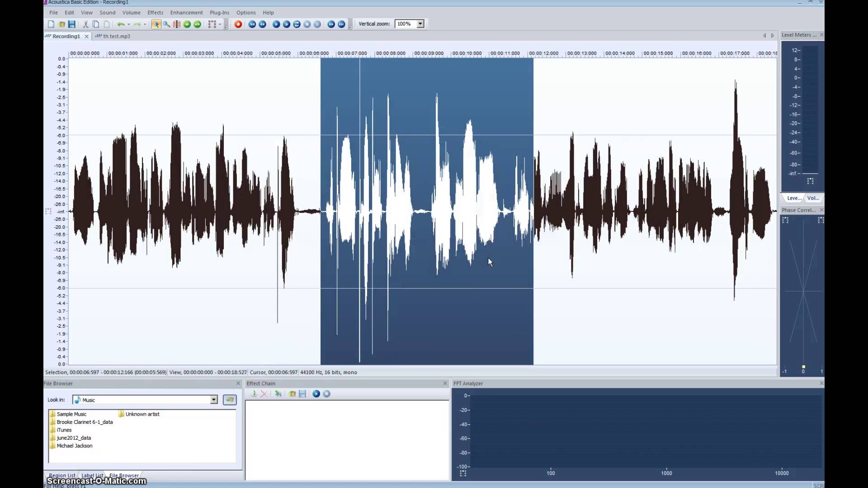Click the Paste icon in the toolbar
The width and height of the screenshot is (868, 488).
[107, 24]
